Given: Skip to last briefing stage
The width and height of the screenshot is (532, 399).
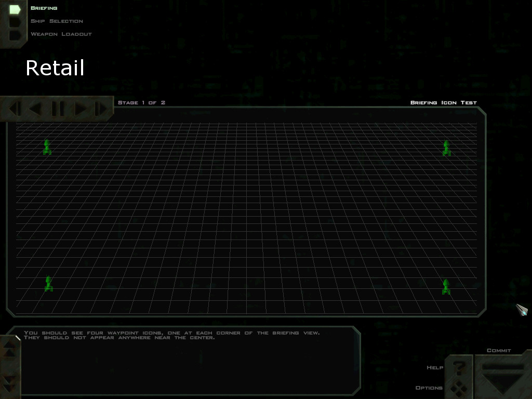Looking at the screenshot, I should click(x=101, y=109).
